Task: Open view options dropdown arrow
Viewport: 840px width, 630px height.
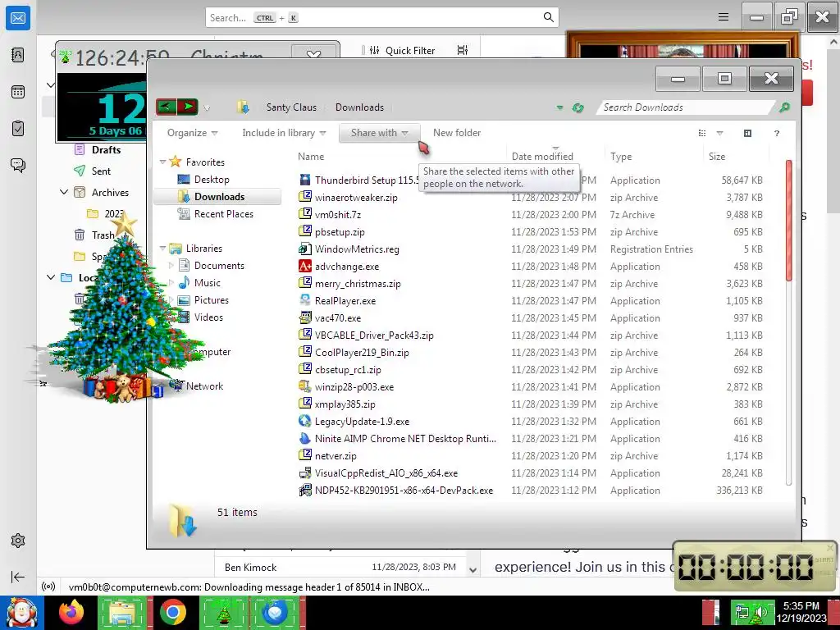Action: (719, 133)
